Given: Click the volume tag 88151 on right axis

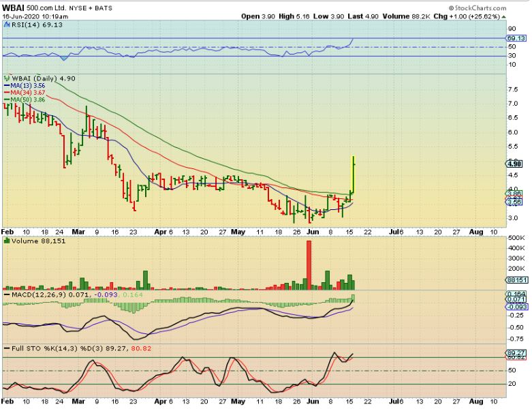Looking at the screenshot, I should [x=516, y=279].
